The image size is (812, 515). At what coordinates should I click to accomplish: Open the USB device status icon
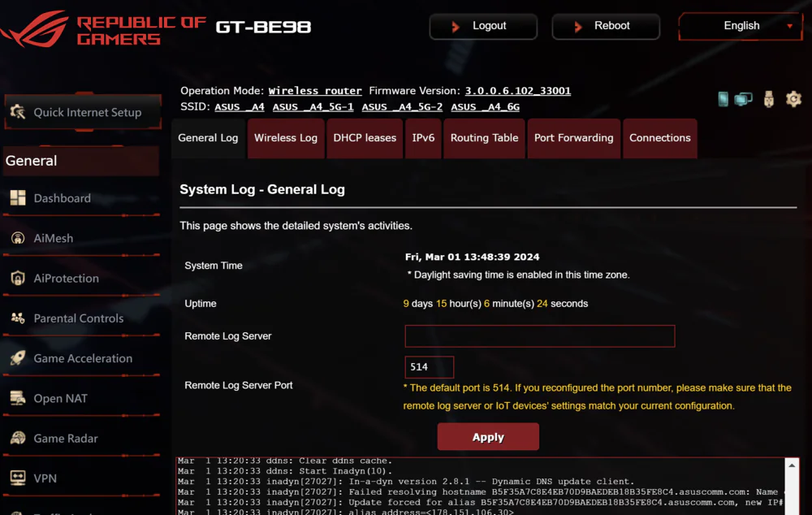coord(769,98)
